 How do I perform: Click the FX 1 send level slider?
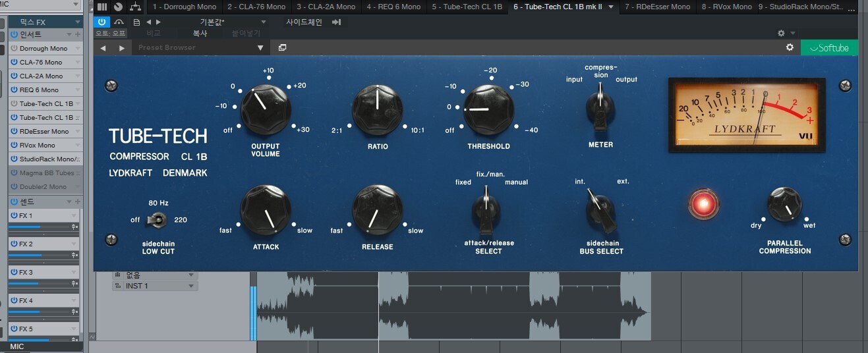click(x=40, y=227)
